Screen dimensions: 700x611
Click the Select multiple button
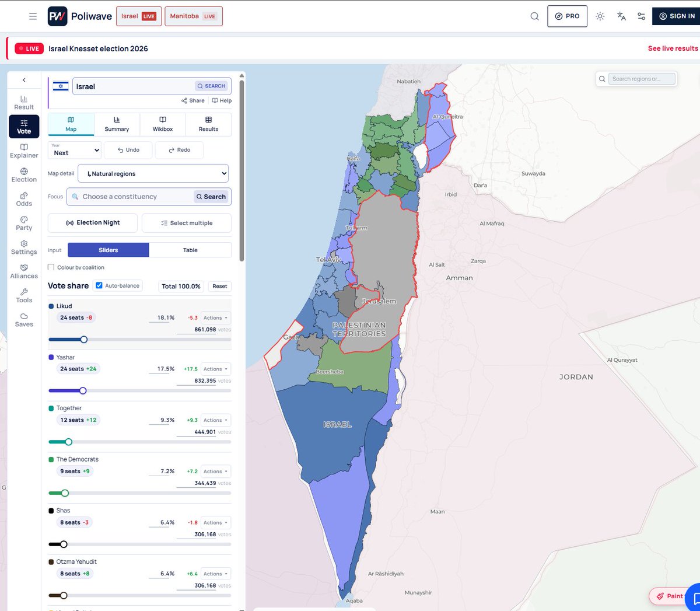(x=187, y=223)
